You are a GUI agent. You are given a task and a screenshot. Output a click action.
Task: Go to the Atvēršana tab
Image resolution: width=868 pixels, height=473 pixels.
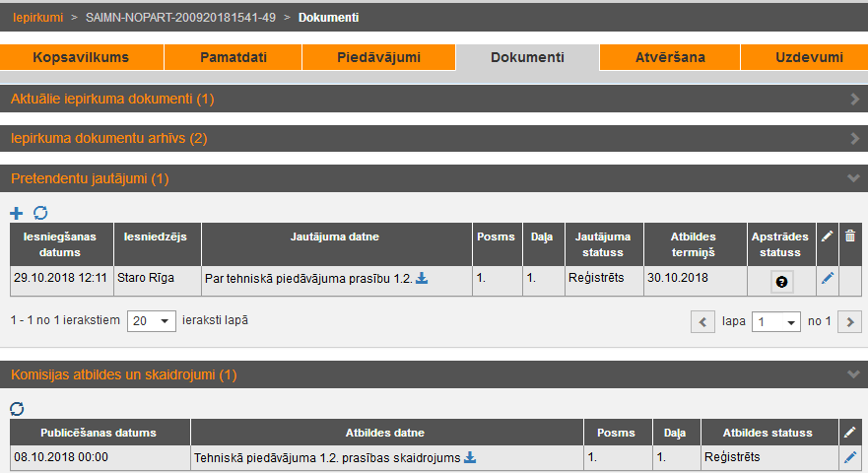coord(669,57)
